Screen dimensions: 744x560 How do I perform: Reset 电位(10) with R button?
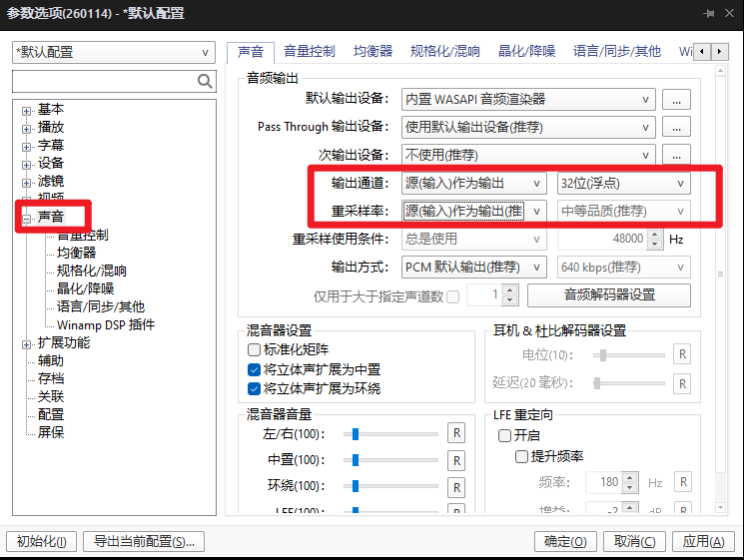point(682,354)
